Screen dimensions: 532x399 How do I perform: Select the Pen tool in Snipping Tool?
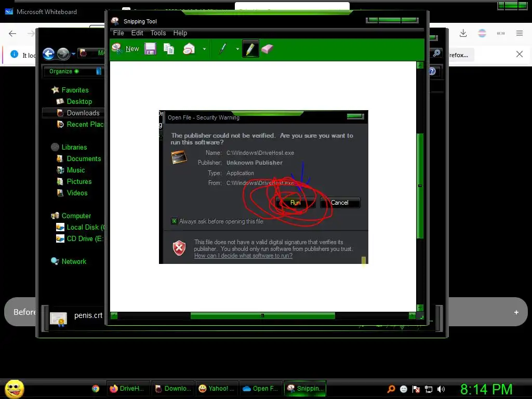(x=222, y=49)
